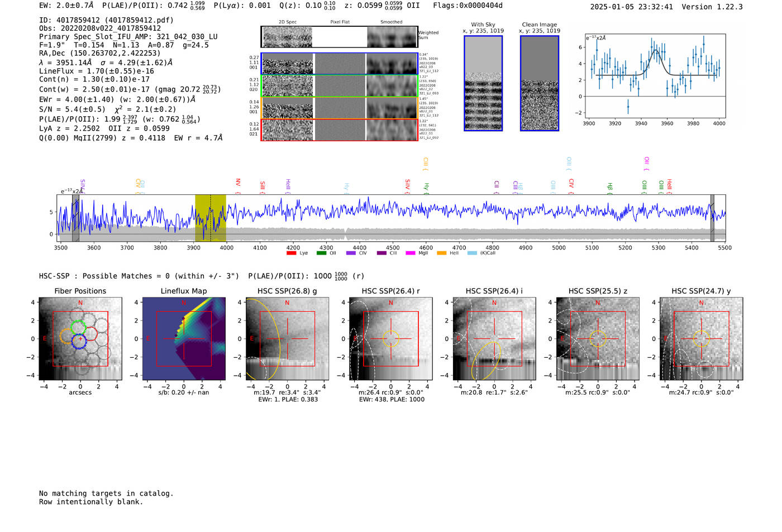This screenshot has height=532, width=782.
Task: Click the Version 1.22.3 label
Action: point(712,7)
